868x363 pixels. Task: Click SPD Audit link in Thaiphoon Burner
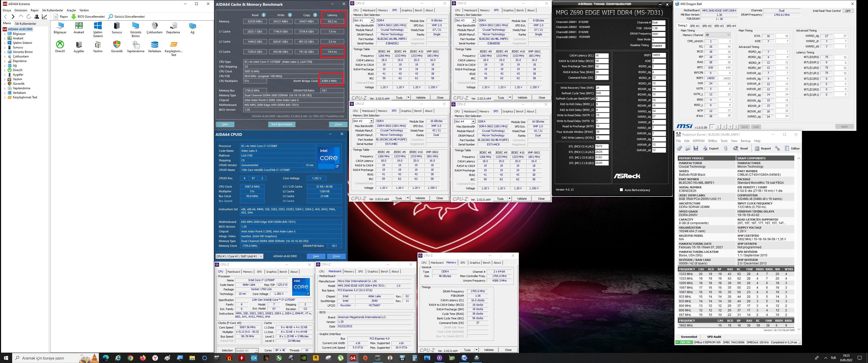(714, 337)
